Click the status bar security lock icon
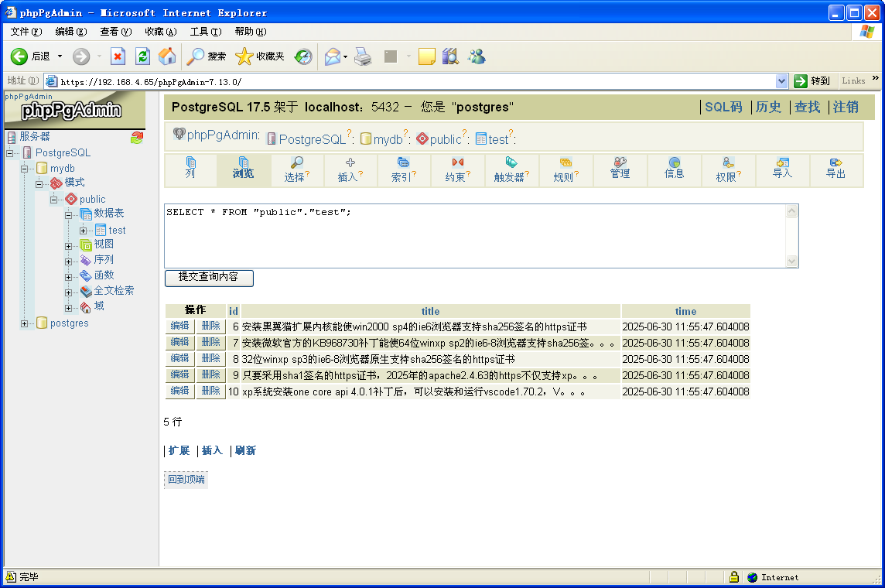Image resolution: width=885 pixels, height=588 pixels. (733, 576)
